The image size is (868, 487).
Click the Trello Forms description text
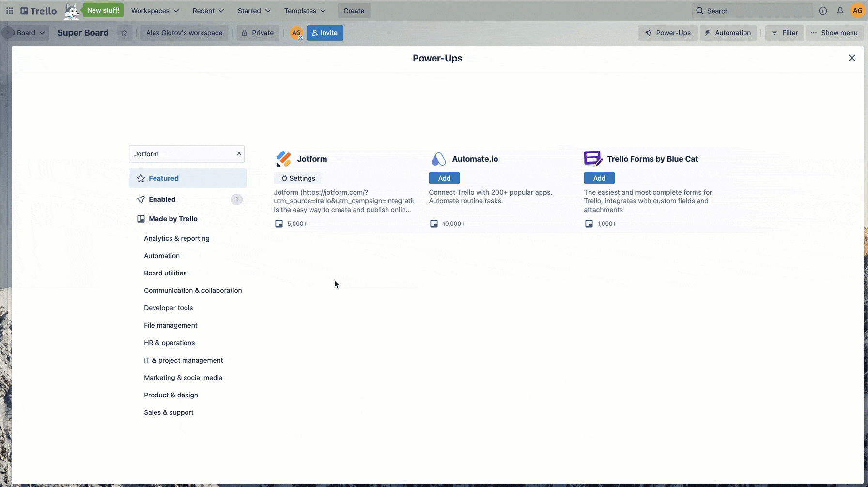coord(648,201)
